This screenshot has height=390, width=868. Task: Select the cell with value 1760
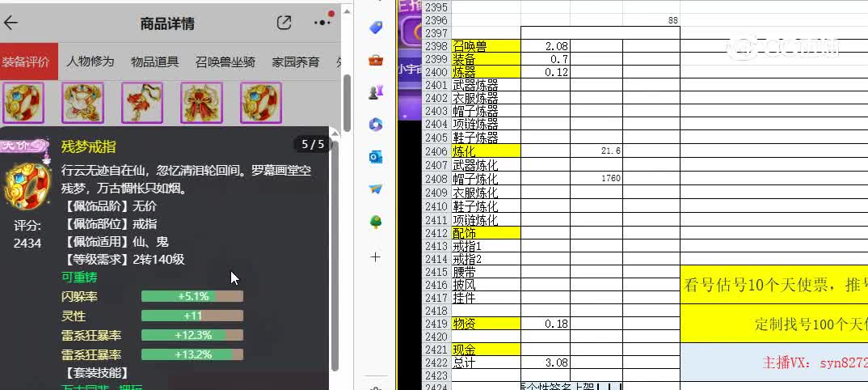coord(596,178)
